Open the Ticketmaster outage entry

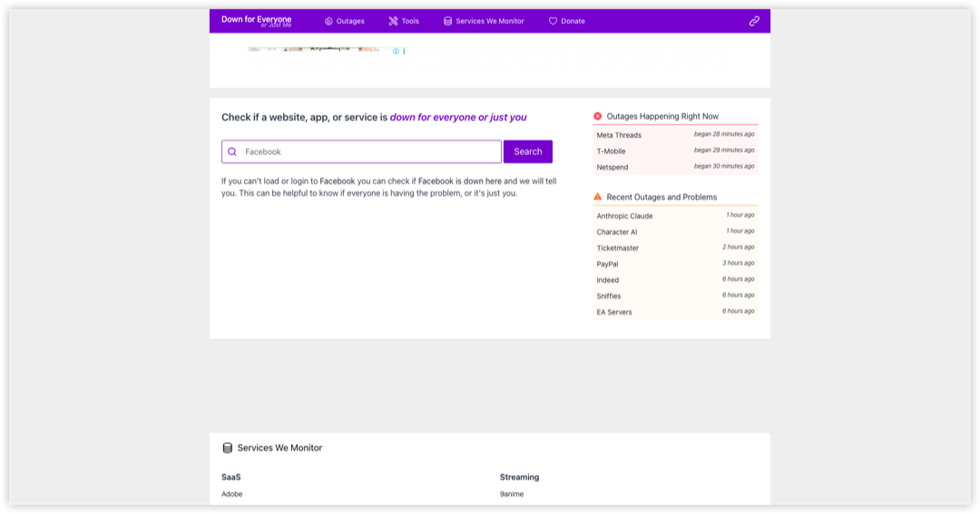675,248
